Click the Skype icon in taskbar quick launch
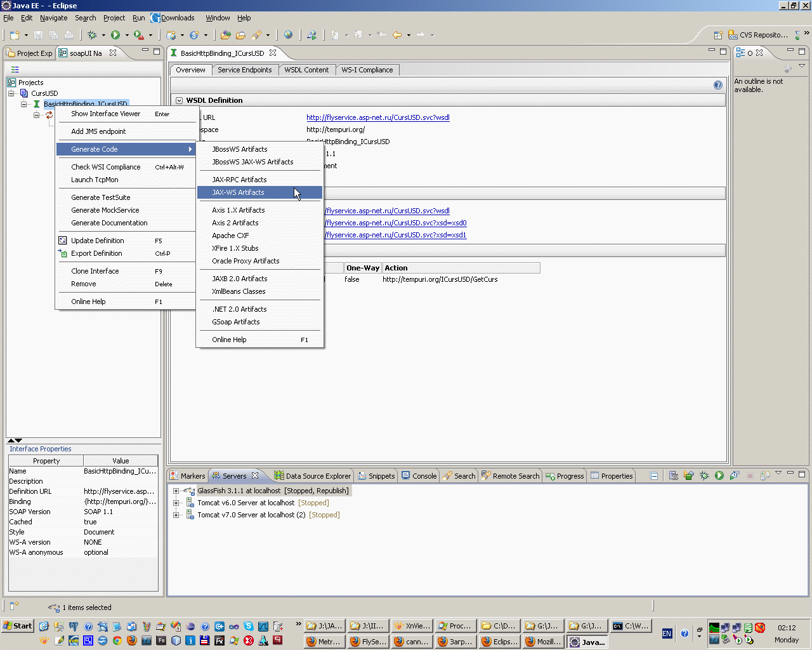This screenshot has width=812, height=650. (x=248, y=627)
